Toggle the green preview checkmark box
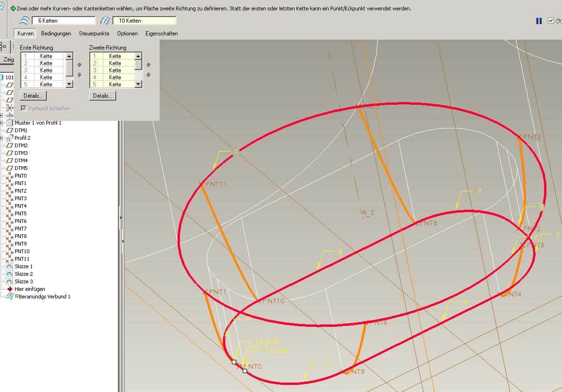The width and height of the screenshot is (562, 392). click(x=551, y=21)
